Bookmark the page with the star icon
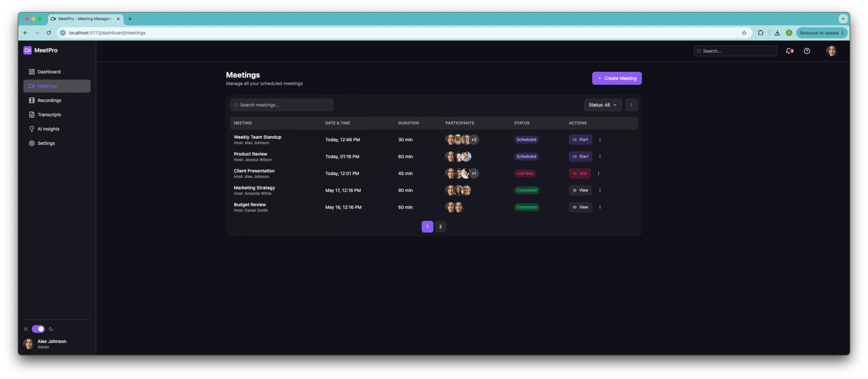This screenshot has width=868, height=379. coord(744,33)
